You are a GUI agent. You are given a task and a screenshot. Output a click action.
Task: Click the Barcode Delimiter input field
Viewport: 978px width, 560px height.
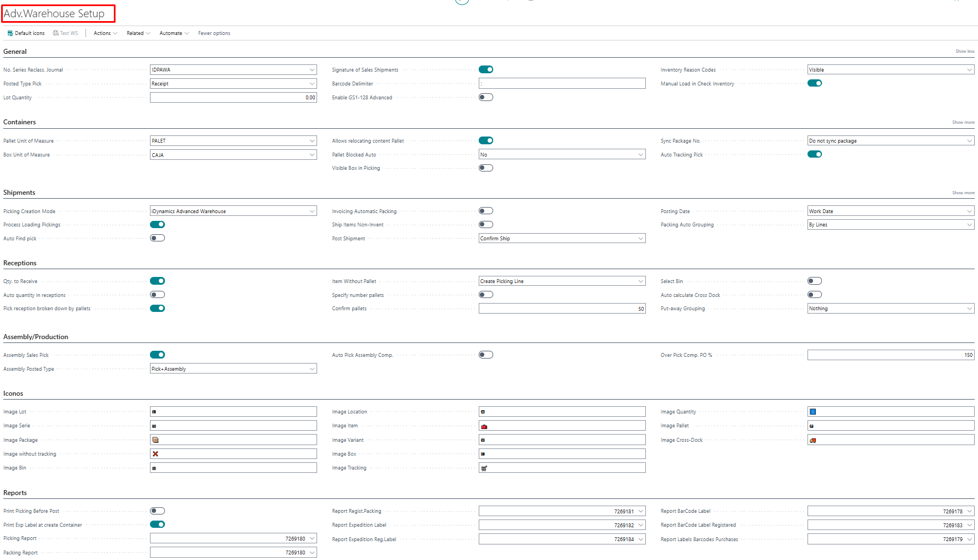[562, 84]
